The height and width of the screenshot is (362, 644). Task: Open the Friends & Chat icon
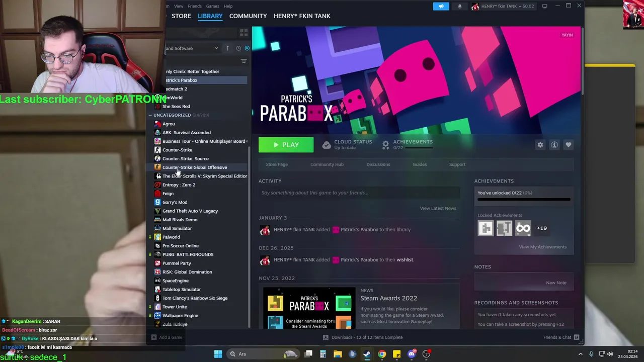click(x=577, y=337)
